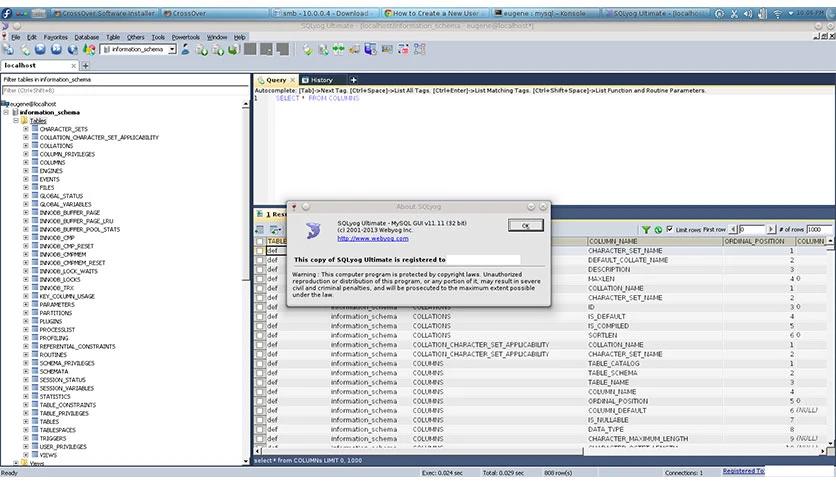Click the table filter input field

click(x=126, y=90)
